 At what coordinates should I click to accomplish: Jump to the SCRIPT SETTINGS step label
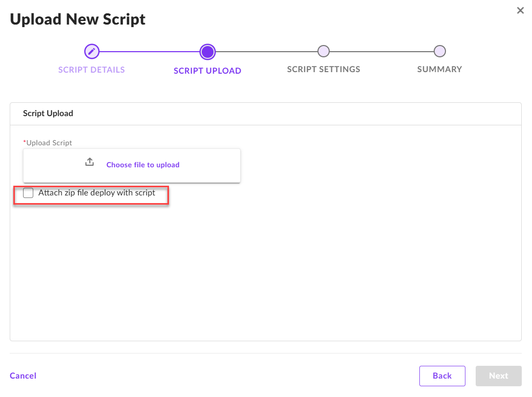[x=324, y=69]
